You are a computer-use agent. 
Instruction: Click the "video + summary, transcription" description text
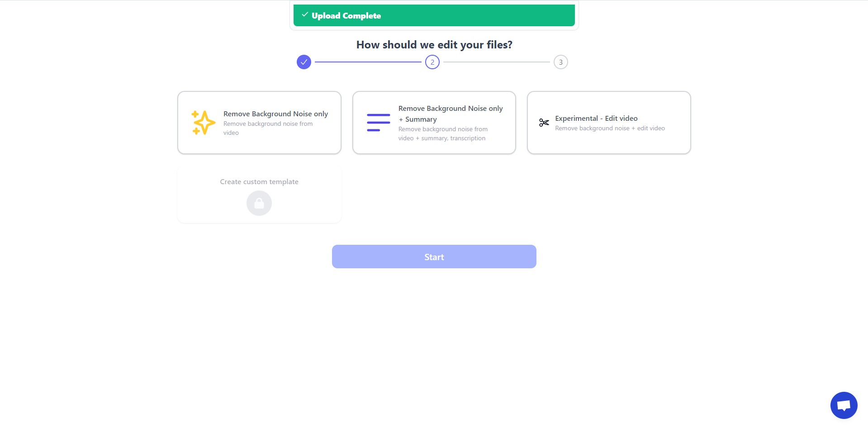pyautogui.click(x=442, y=138)
